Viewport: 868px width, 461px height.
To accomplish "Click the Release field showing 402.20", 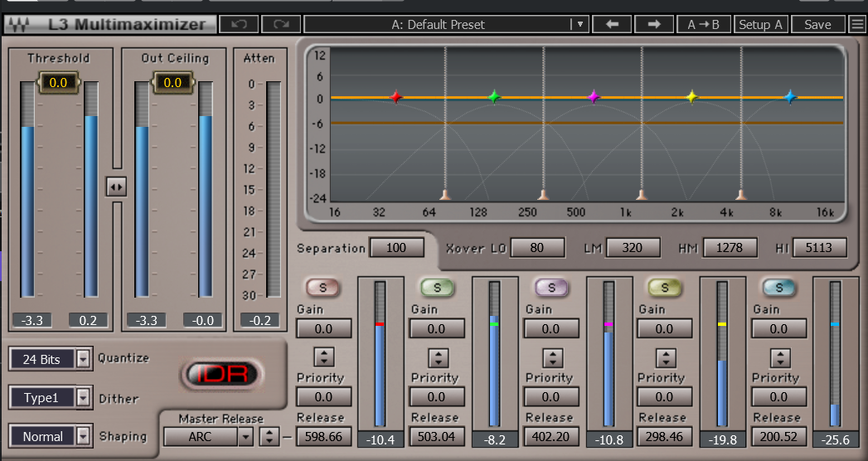I will click(551, 437).
